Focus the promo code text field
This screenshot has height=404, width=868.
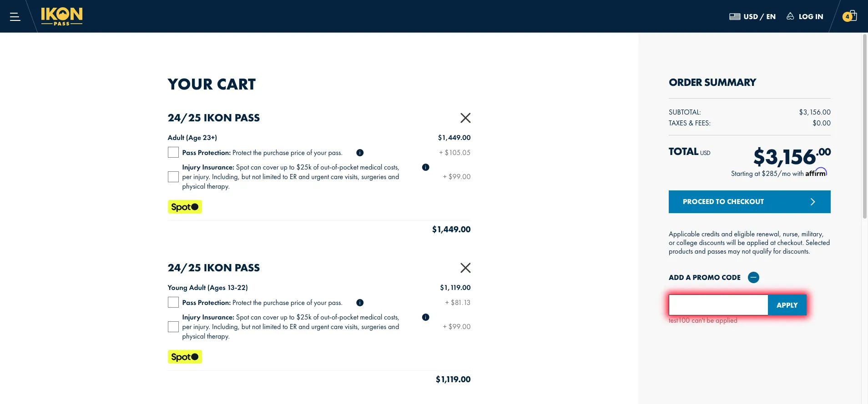[718, 305]
